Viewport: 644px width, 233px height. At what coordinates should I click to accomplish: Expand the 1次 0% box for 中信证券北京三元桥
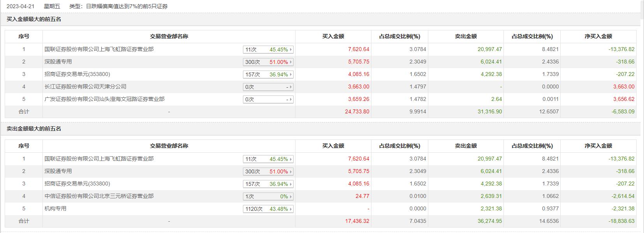(290, 196)
